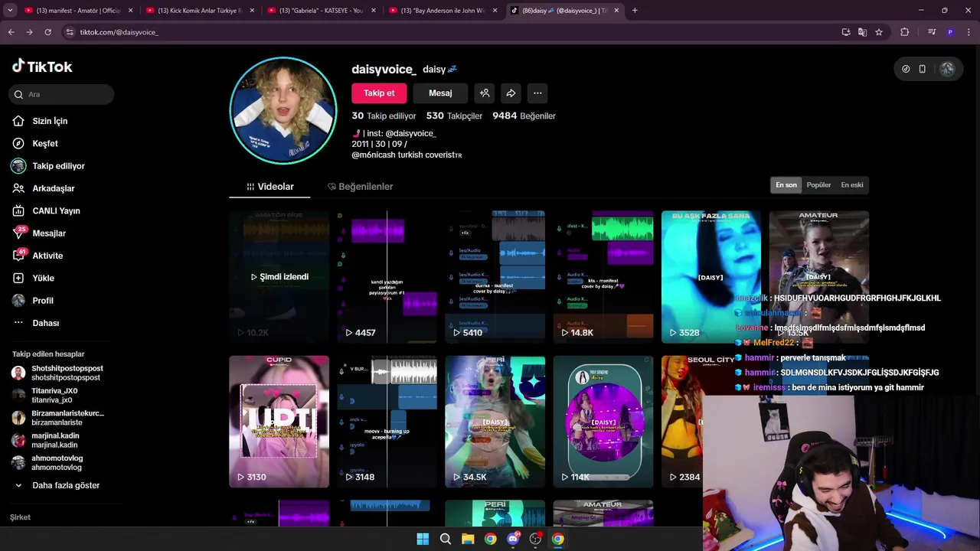Viewport: 980px width, 551px height.
Task: Click the coin icon at top right
Action: tap(906, 69)
